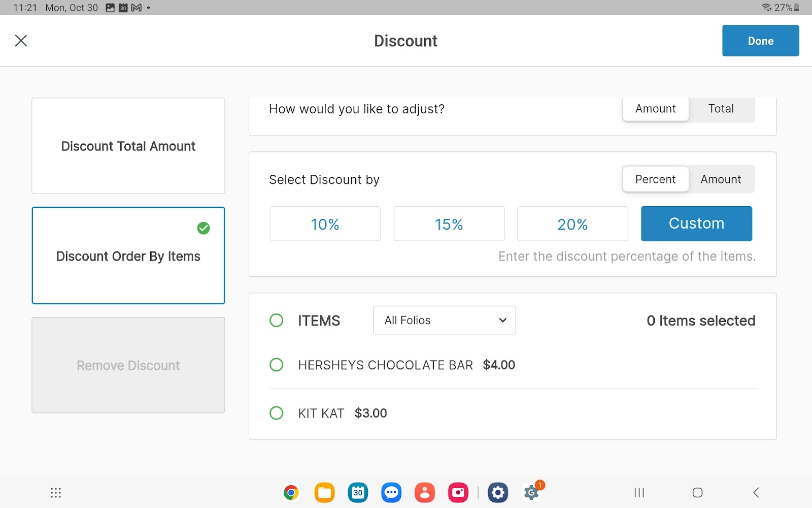
Task: Open the app drawer grid icon
Action: coord(56,493)
